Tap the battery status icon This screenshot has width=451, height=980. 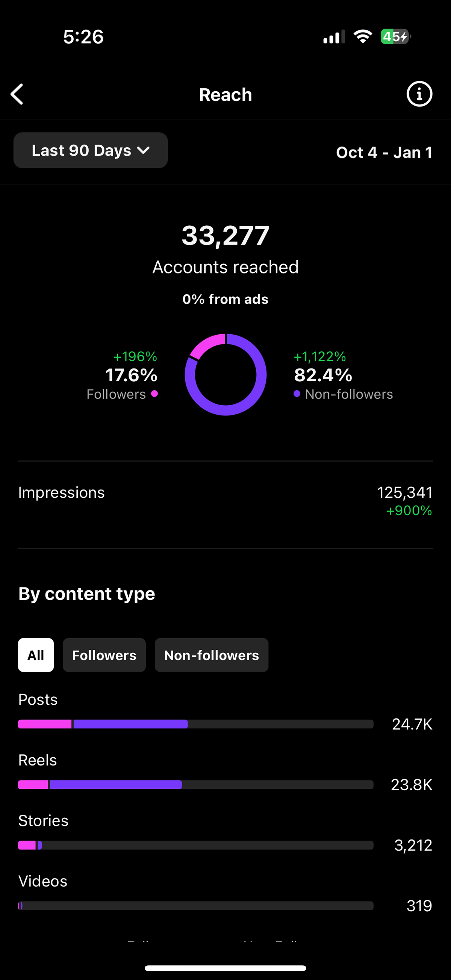pyautogui.click(x=395, y=36)
